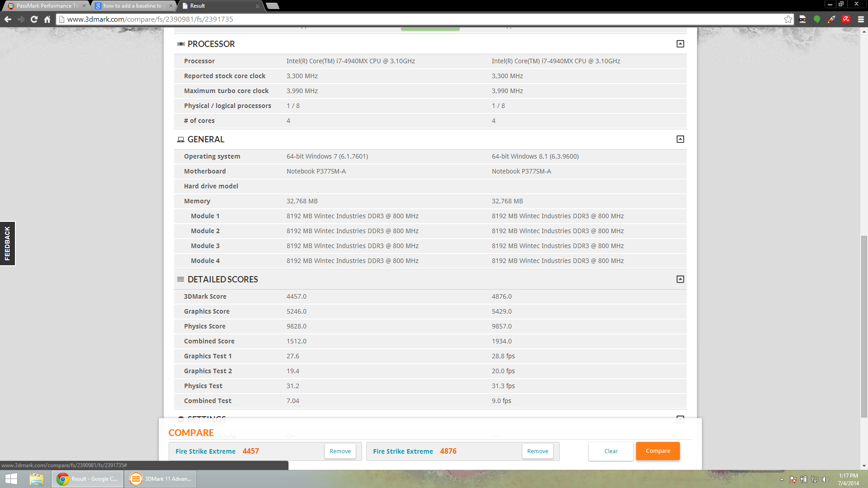Viewport: 868px width, 488px height.
Task: Click the Graphics Score row label
Action: click(207, 311)
